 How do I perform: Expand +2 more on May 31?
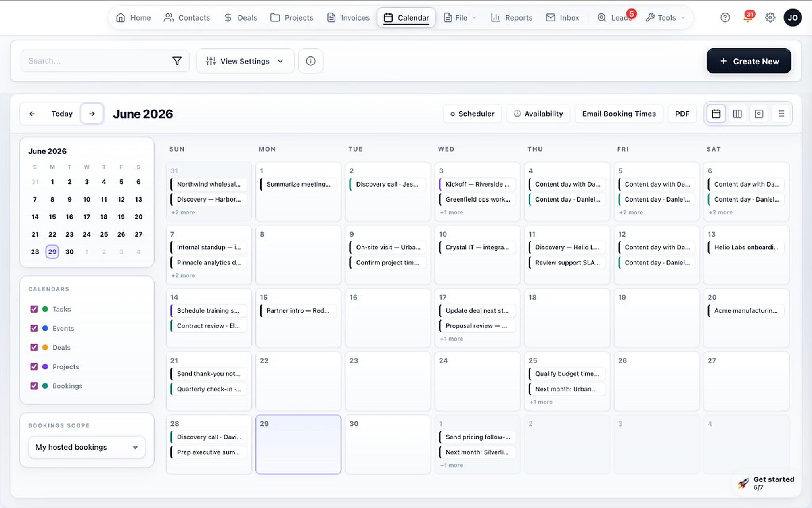tap(183, 212)
